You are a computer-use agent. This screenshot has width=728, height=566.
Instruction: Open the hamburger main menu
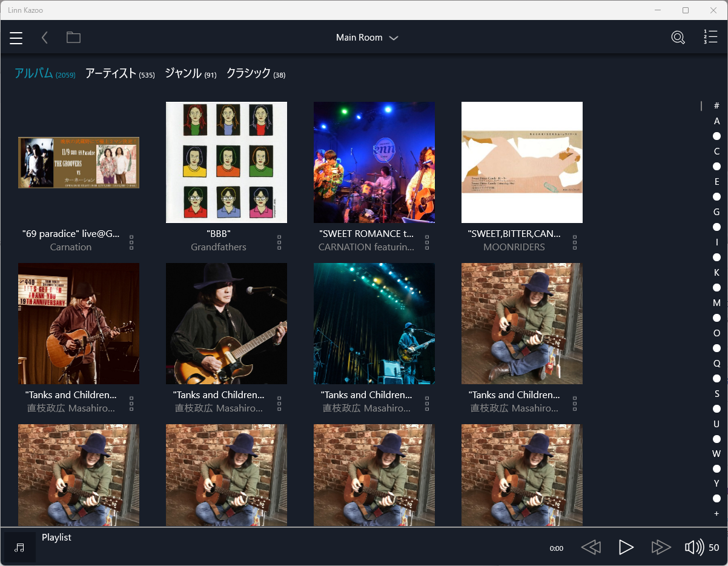[16, 38]
